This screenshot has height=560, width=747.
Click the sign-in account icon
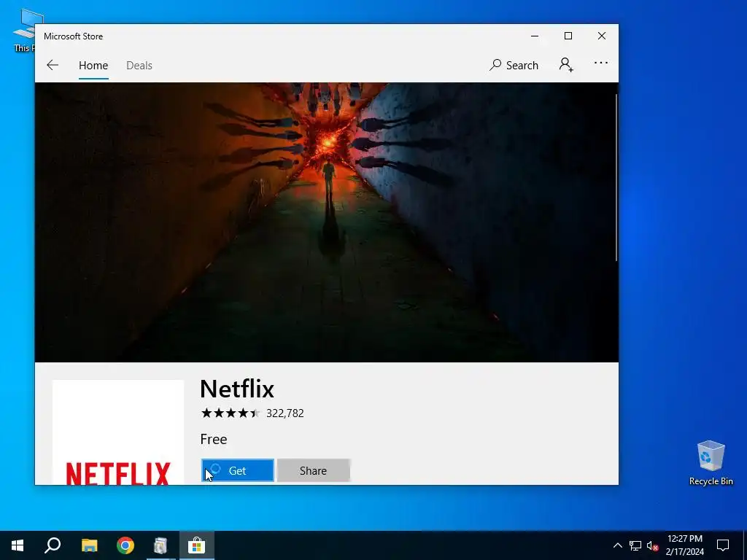566,65
